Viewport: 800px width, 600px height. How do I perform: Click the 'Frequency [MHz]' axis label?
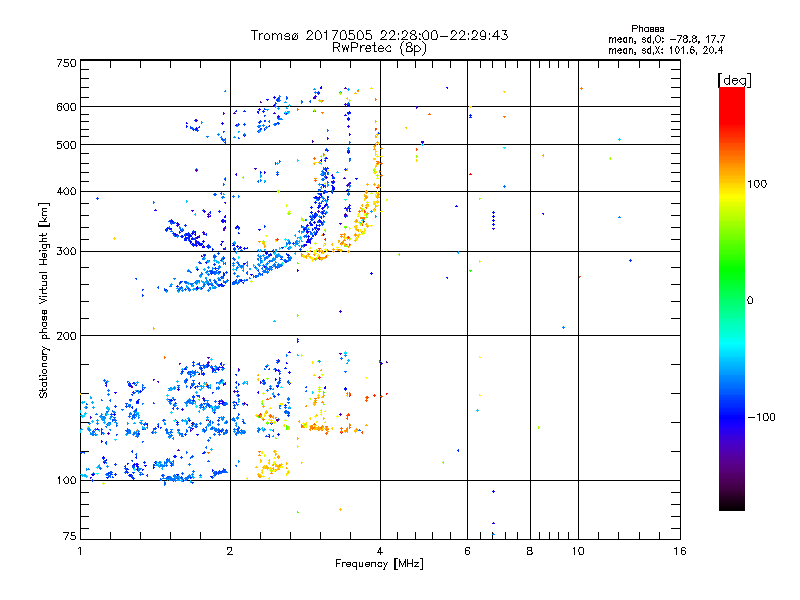[x=379, y=564]
